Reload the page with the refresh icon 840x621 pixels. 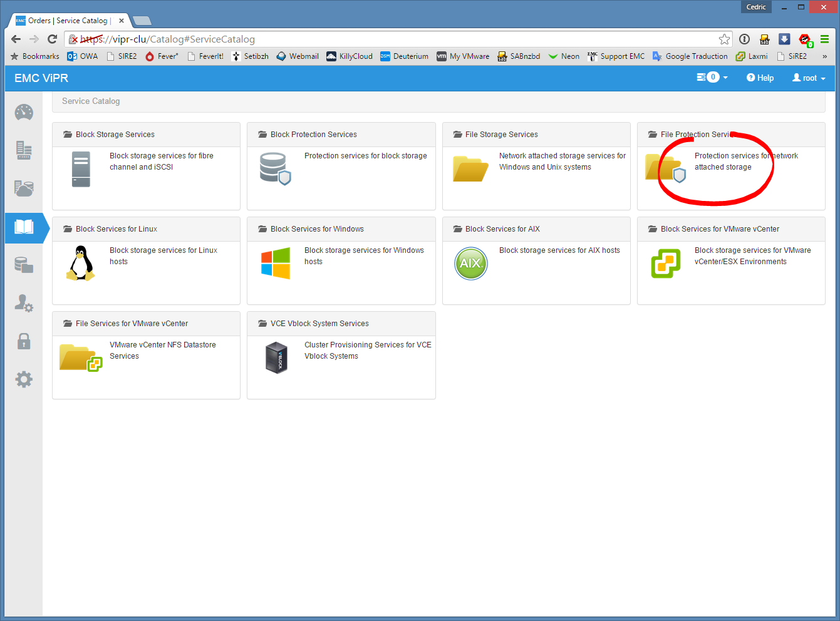coord(53,39)
